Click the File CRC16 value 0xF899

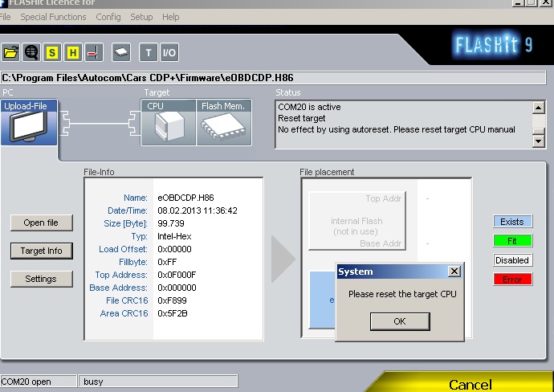[172, 300]
